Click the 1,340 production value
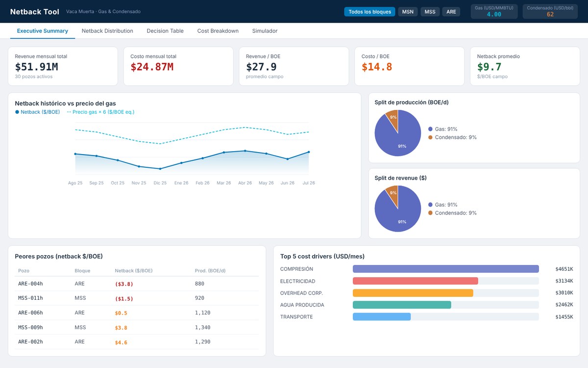 point(202,327)
